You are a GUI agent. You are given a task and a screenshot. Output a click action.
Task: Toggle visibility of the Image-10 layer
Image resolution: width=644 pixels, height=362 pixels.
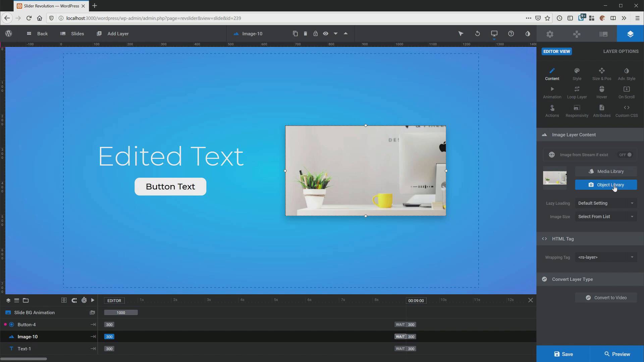coord(11,337)
